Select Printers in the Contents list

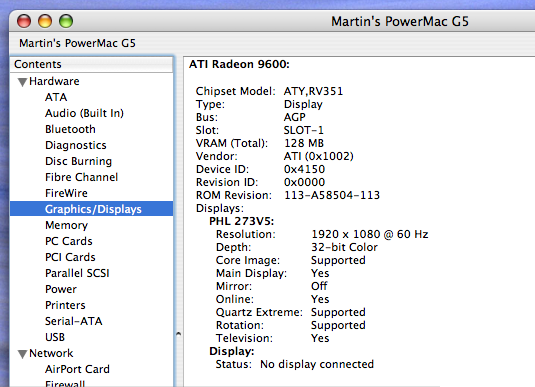tap(65, 305)
